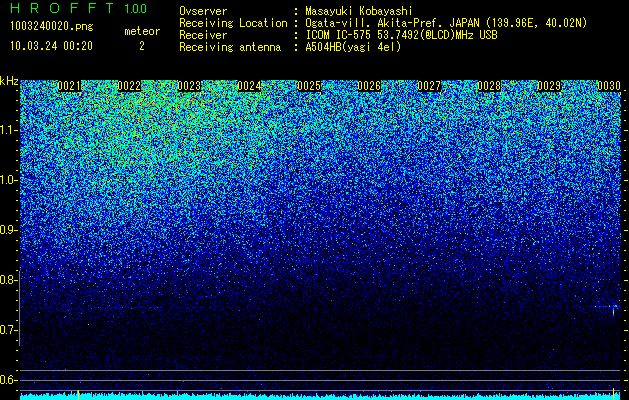Click the 0.7 kHz axis label
Viewport: 629px width, 400px height.
(9, 330)
